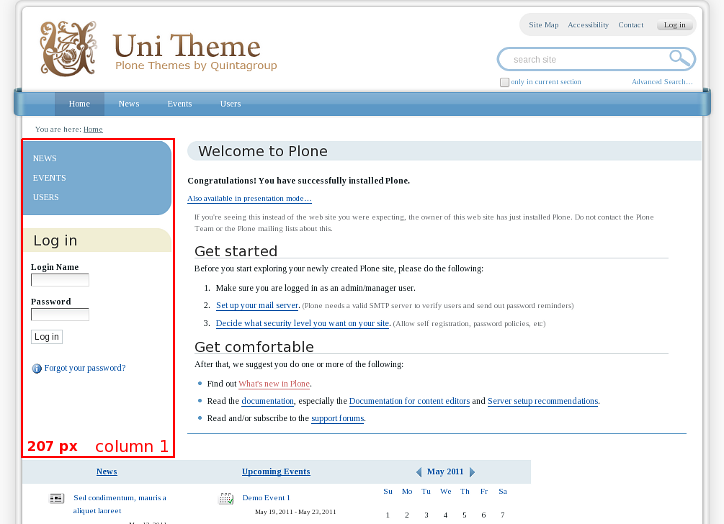Open Documentation for content editors link
Image resolution: width=724 pixels, height=524 pixels.
point(410,401)
